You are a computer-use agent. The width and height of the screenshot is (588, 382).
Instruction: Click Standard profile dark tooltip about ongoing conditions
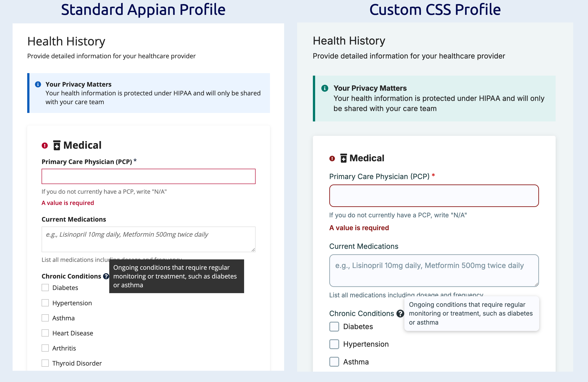177,276
